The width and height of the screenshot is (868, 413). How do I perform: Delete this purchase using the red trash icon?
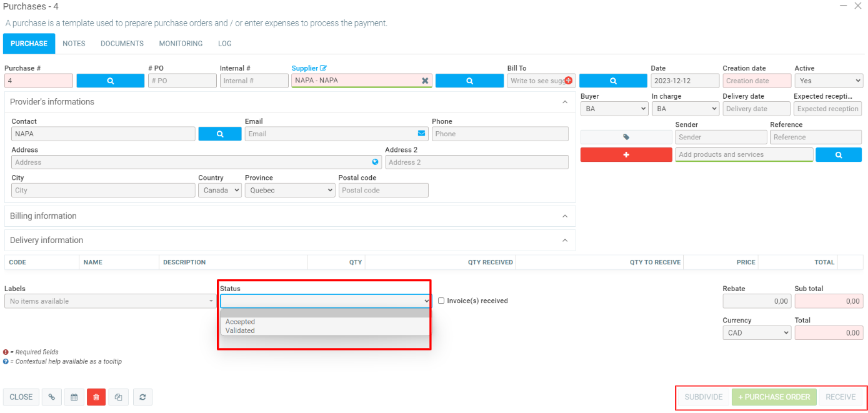(96, 397)
